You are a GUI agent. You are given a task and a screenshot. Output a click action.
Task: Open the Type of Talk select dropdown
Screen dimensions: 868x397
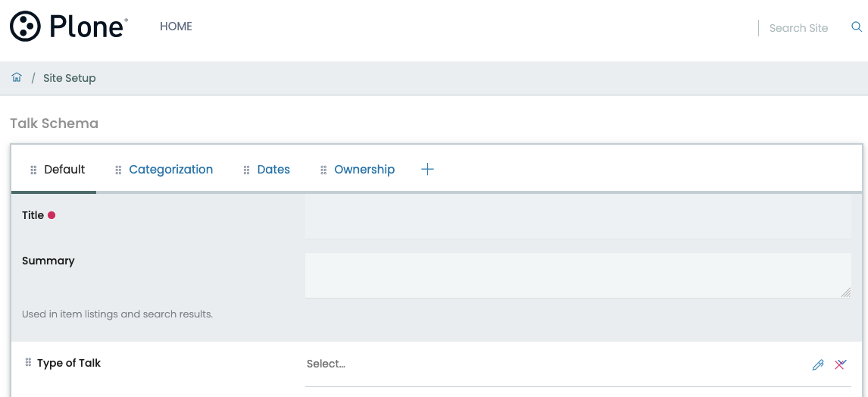553,364
